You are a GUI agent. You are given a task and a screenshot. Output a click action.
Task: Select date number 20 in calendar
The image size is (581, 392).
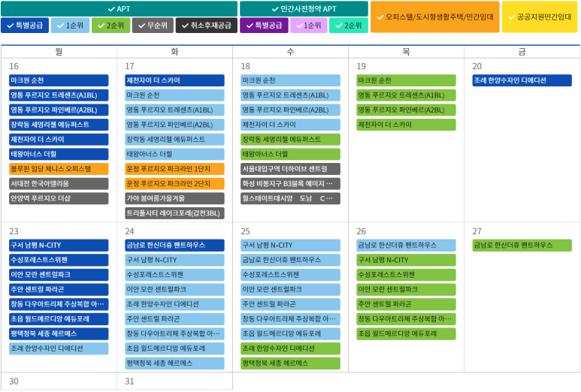(x=477, y=66)
